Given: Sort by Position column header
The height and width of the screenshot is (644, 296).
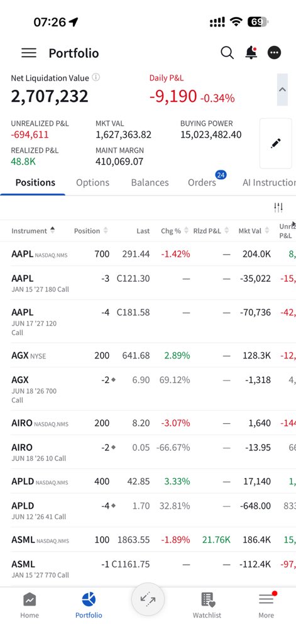Looking at the screenshot, I should (x=91, y=231).
